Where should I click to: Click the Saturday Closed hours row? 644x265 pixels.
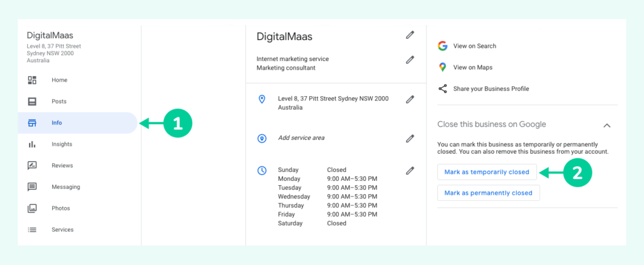click(312, 224)
